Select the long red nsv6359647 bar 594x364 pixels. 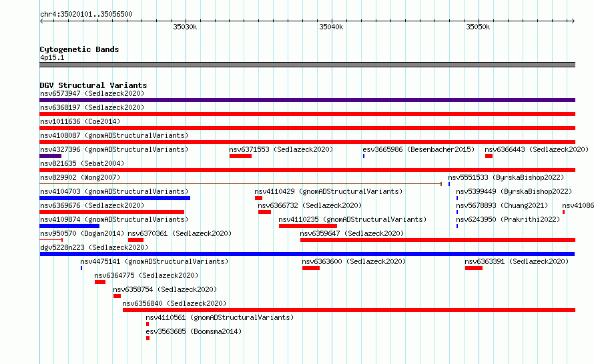438,240
